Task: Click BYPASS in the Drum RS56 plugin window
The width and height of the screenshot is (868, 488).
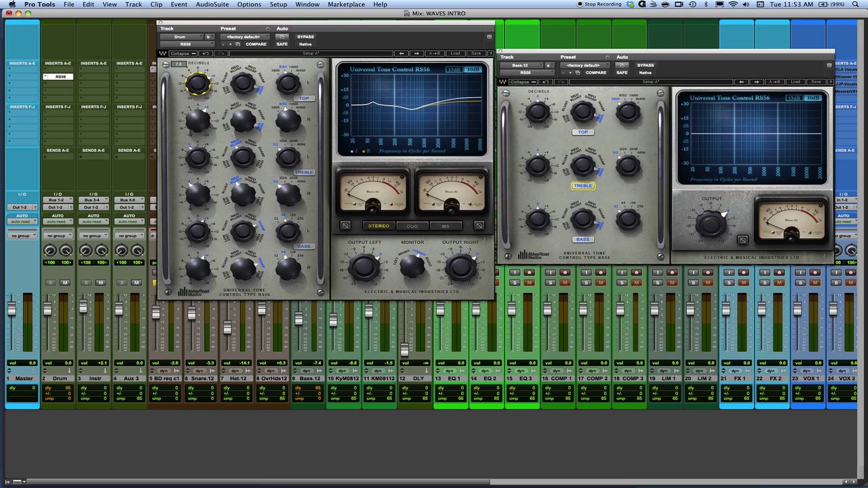Action: tap(305, 37)
